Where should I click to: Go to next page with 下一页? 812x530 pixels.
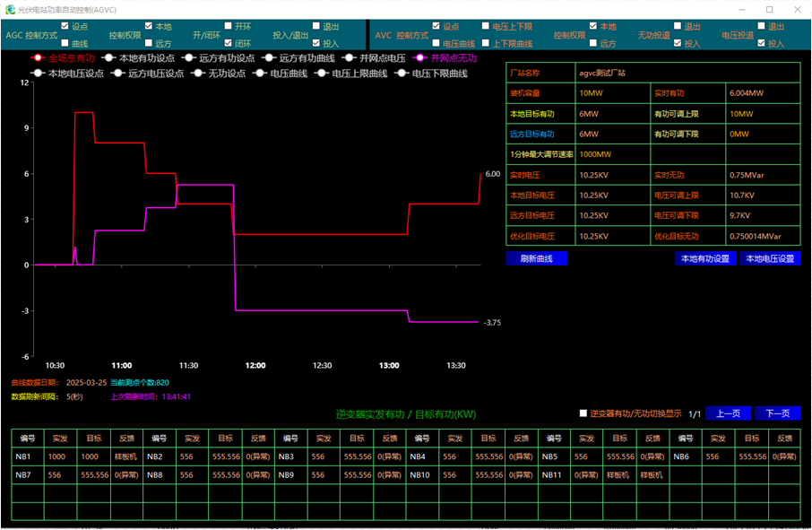tap(776, 413)
